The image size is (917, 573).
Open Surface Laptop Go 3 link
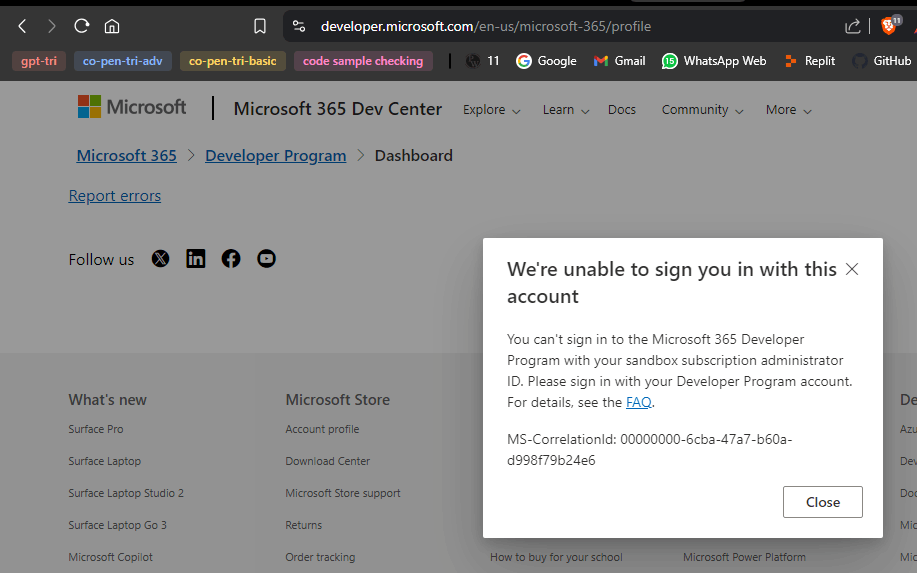click(x=118, y=525)
